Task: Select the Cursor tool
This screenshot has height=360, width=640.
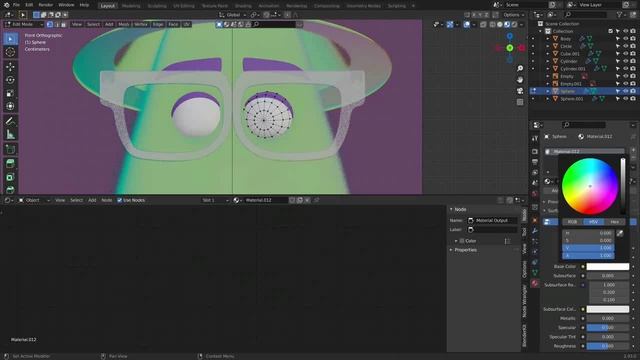Action: click(x=10, y=52)
